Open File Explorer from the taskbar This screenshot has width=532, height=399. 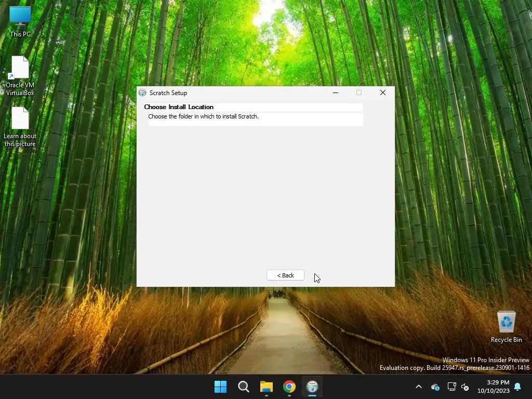pyautogui.click(x=267, y=387)
